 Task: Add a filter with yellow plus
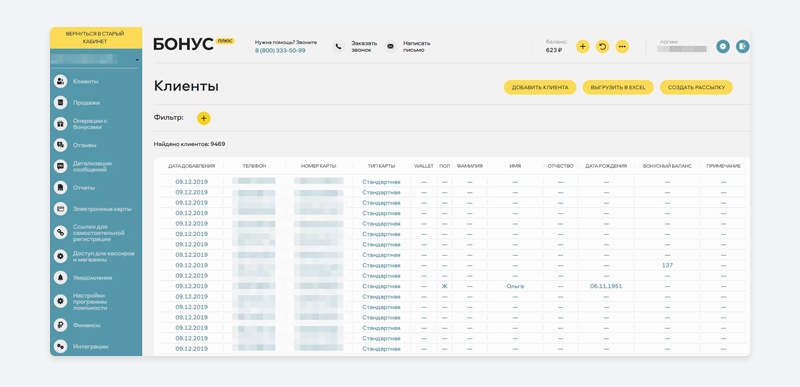click(204, 118)
